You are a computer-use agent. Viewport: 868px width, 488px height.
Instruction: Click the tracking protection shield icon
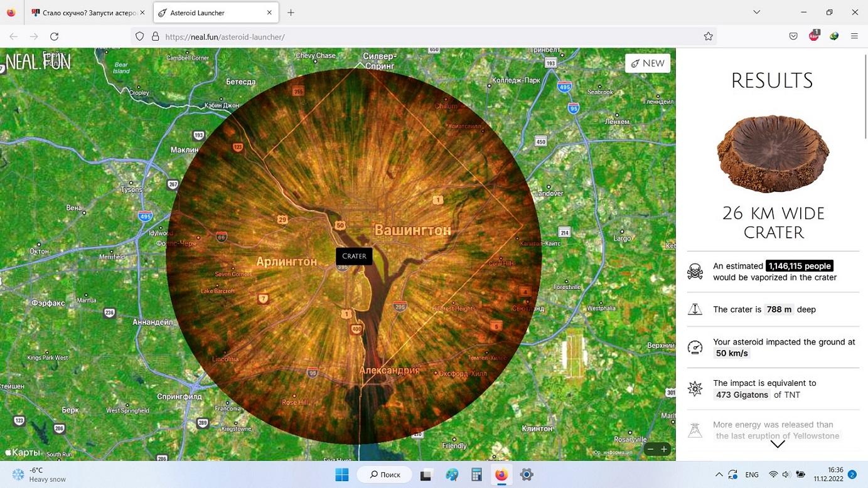coord(140,36)
